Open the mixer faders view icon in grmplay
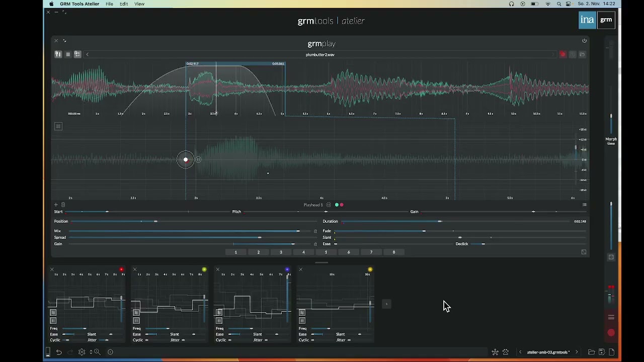The width and height of the screenshot is (644, 362). pos(58,54)
